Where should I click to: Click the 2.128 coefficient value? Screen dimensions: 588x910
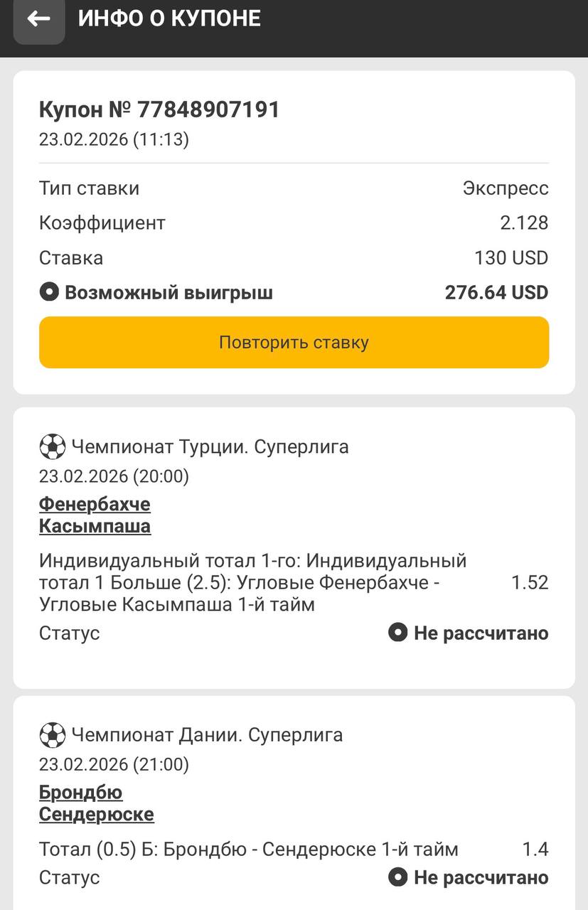(x=524, y=223)
